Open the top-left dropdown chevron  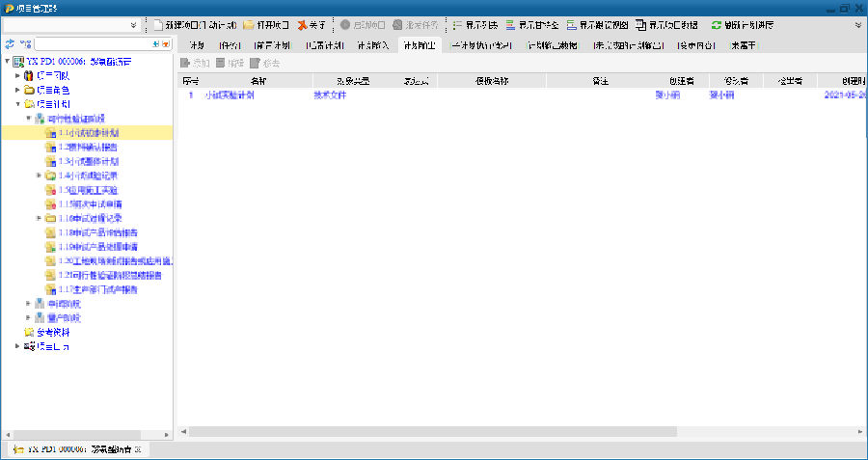click(x=133, y=25)
